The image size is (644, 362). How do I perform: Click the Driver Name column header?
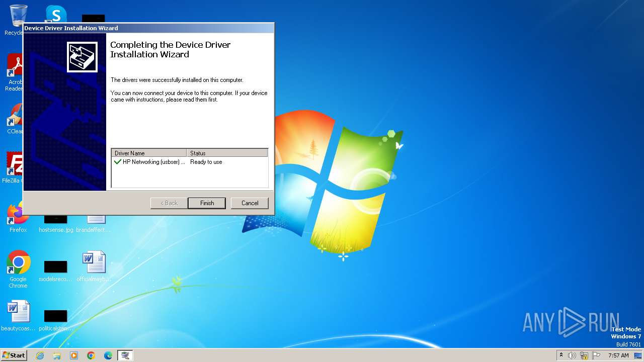(x=149, y=153)
